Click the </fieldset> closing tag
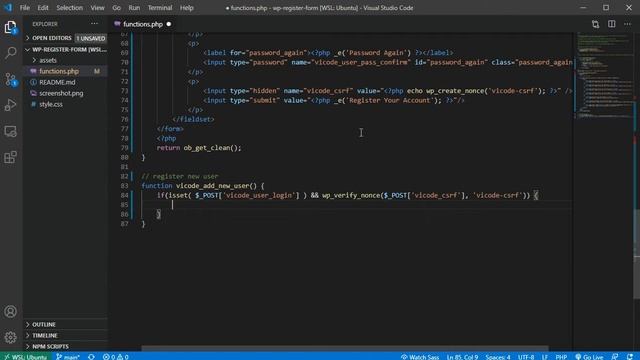The width and height of the screenshot is (640, 360). 193,119
